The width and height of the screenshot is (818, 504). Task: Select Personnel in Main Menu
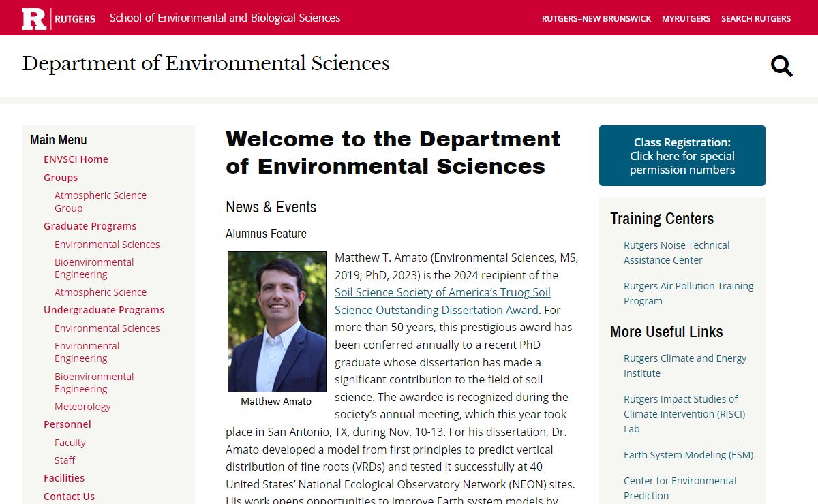[67, 424]
